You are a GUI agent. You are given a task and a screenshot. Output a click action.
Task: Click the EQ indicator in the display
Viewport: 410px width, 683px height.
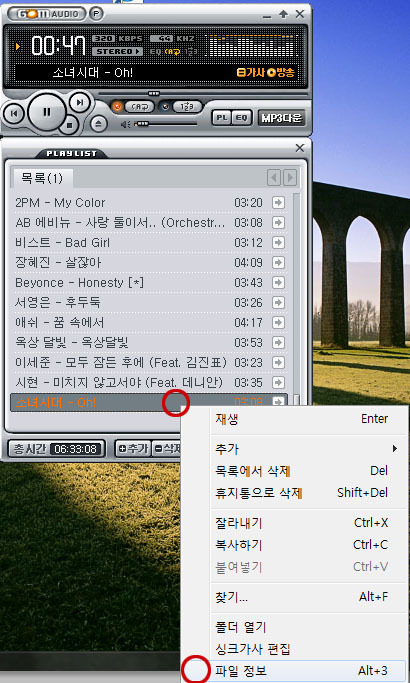click(x=155, y=51)
